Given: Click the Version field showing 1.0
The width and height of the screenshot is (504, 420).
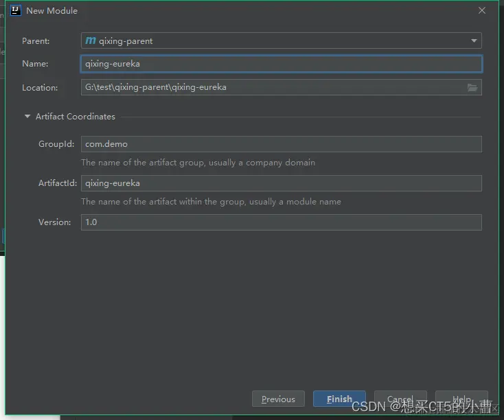Looking at the screenshot, I should [282, 222].
